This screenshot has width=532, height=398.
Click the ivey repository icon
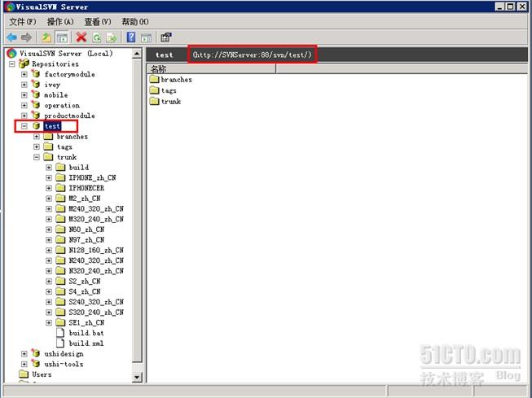36,84
